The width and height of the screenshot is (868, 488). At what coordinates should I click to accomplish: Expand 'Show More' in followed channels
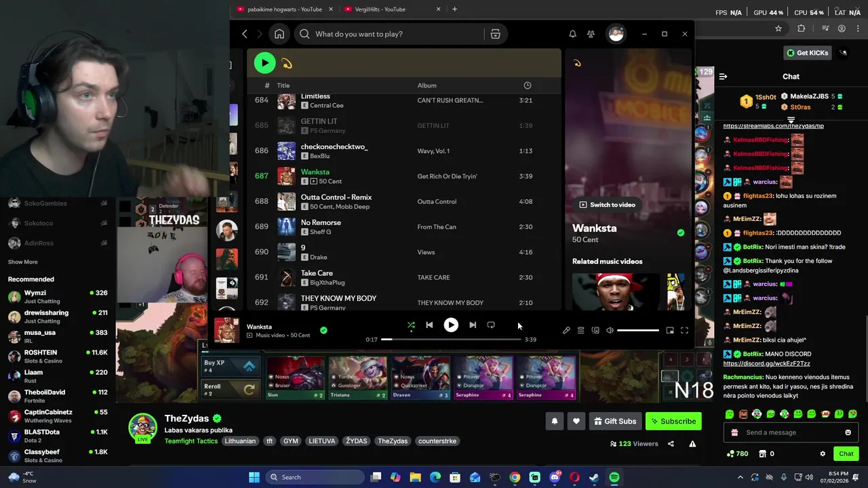pos(23,262)
